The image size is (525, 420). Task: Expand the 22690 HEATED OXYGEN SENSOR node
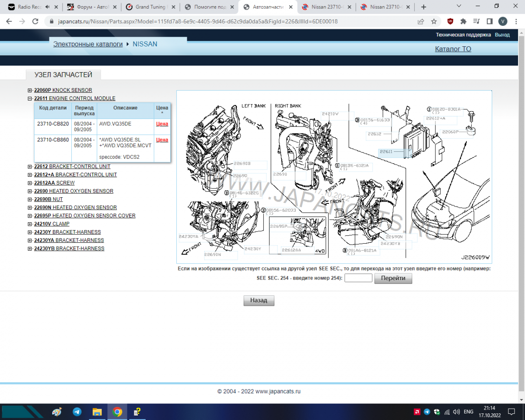point(30,191)
